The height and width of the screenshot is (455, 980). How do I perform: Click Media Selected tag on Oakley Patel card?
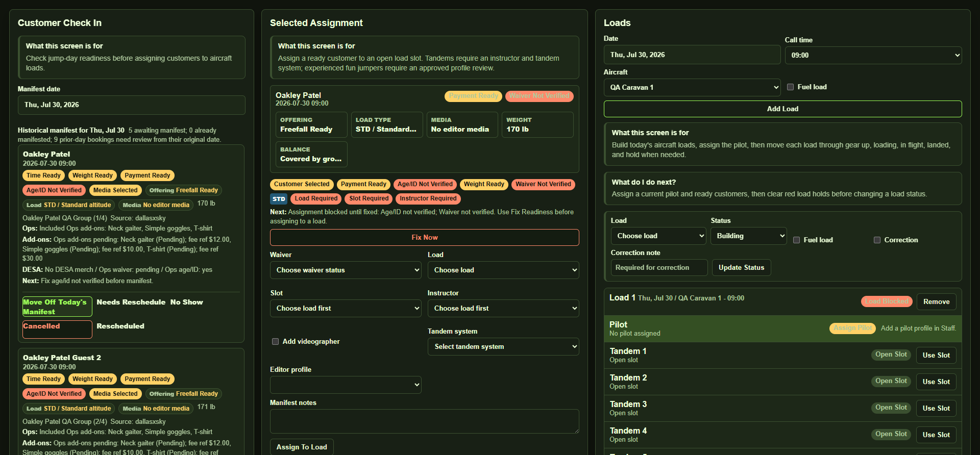pos(115,190)
